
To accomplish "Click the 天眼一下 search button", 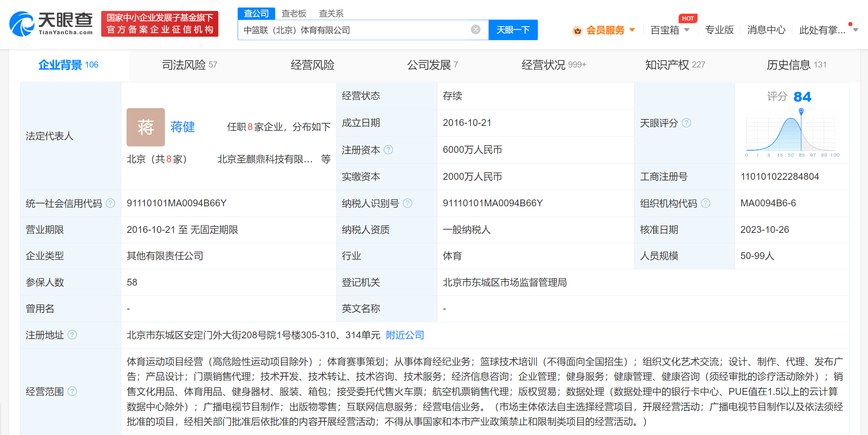I will coord(513,30).
